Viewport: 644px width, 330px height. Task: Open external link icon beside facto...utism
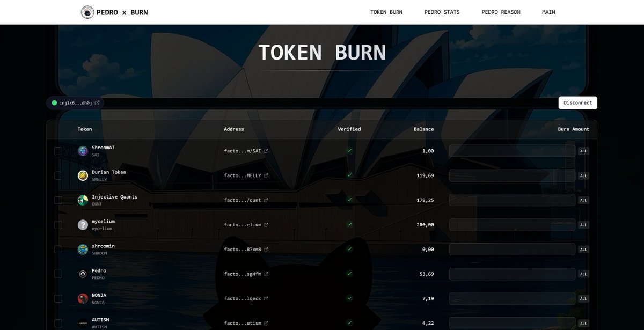(x=266, y=323)
